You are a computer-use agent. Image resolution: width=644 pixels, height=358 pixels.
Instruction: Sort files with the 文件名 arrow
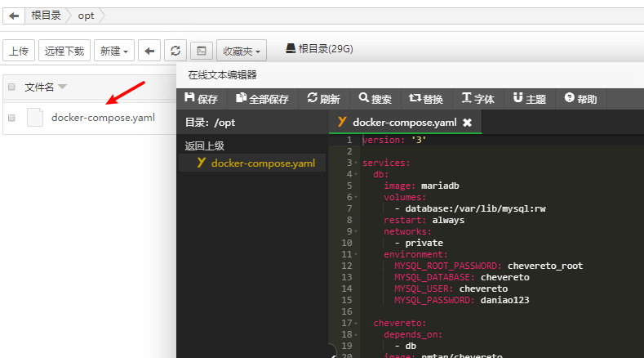[62, 87]
